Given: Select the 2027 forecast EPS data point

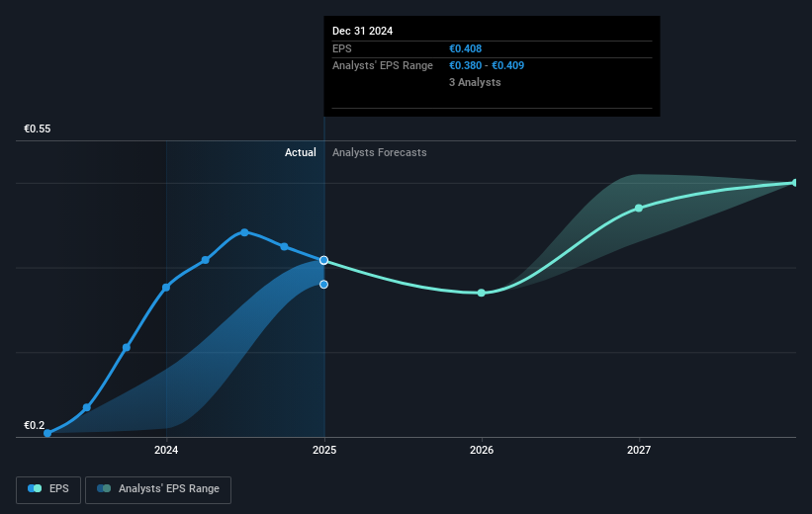Looking at the screenshot, I should (639, 209).
